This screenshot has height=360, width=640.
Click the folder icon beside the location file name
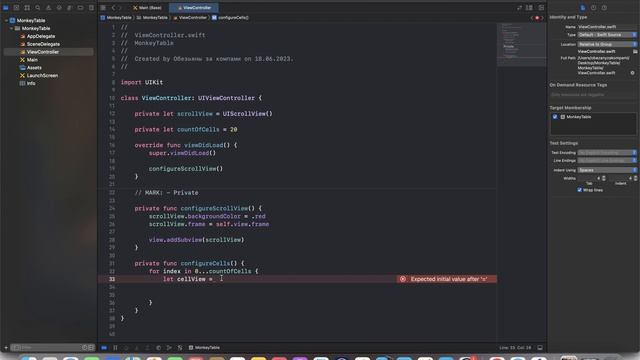click(x=635, y=52)
